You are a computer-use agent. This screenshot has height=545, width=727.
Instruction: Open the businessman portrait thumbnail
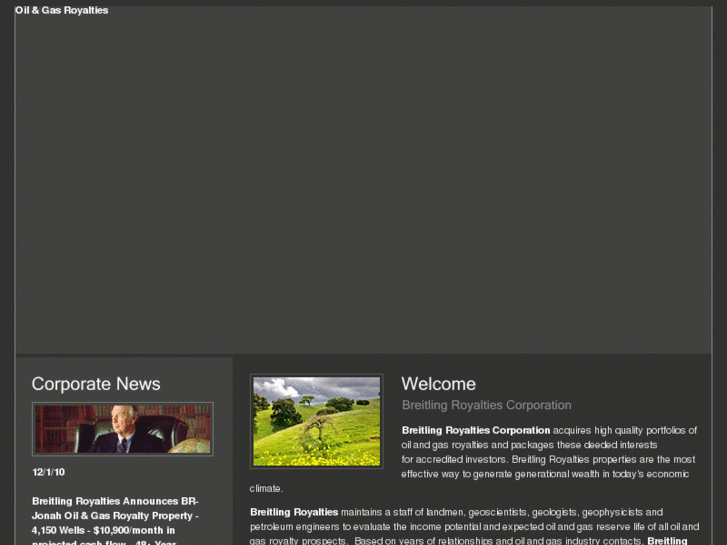click(x=123, y=429)
